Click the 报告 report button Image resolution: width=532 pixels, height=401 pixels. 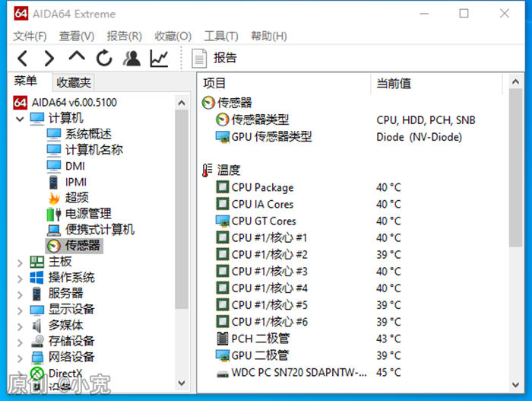tap(214, 58)
